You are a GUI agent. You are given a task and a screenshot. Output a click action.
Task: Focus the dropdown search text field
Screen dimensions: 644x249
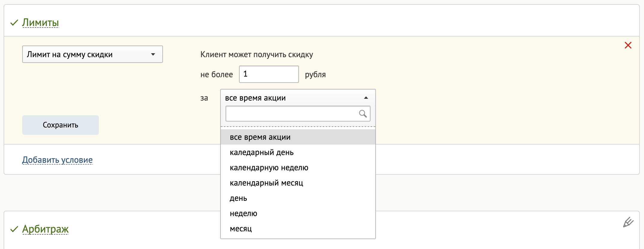coord(298,114)
